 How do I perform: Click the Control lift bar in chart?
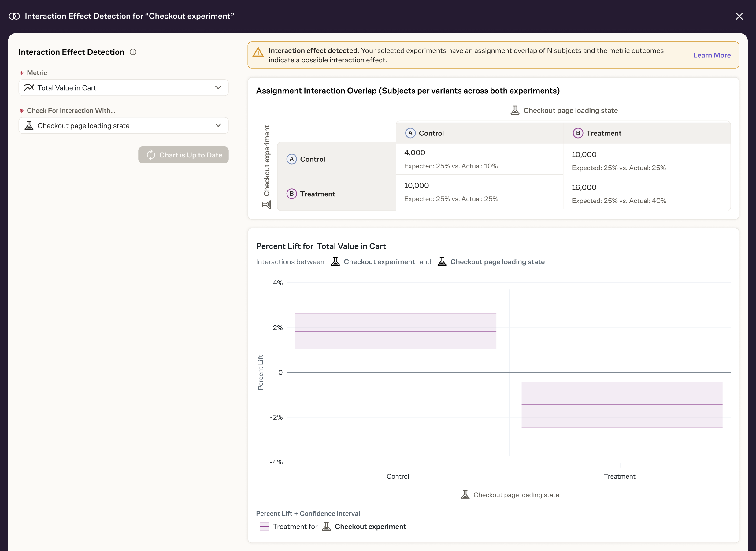[x=396, y=331]
